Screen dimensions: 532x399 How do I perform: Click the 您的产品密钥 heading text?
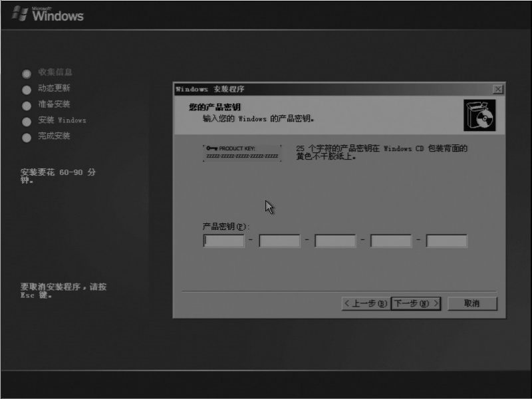click(214, 107)
